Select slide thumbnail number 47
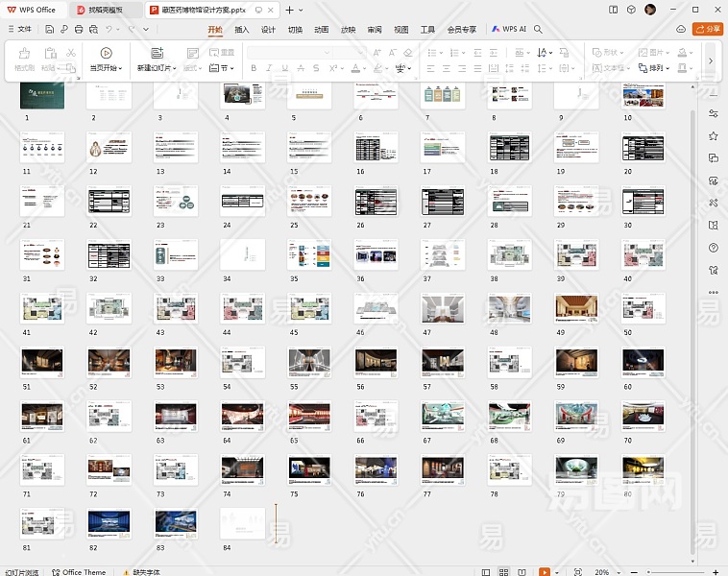728x576 pixels. [x=442, y=308]
